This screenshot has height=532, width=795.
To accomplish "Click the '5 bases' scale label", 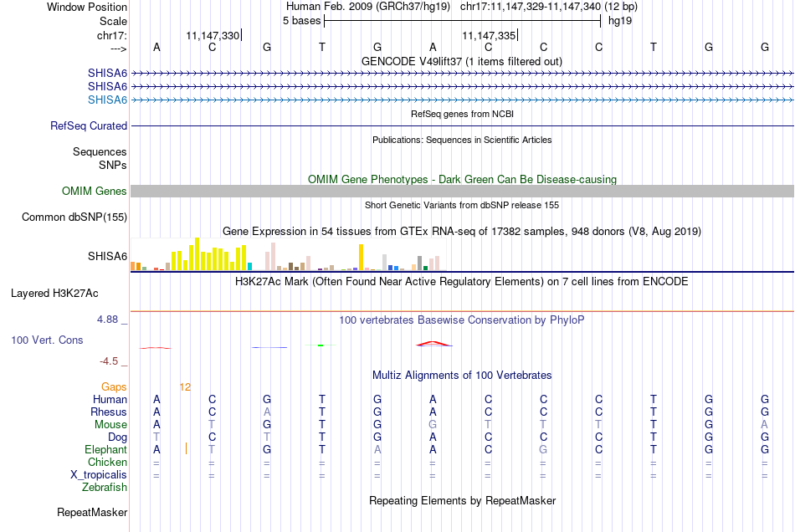I will click(301, 21).
